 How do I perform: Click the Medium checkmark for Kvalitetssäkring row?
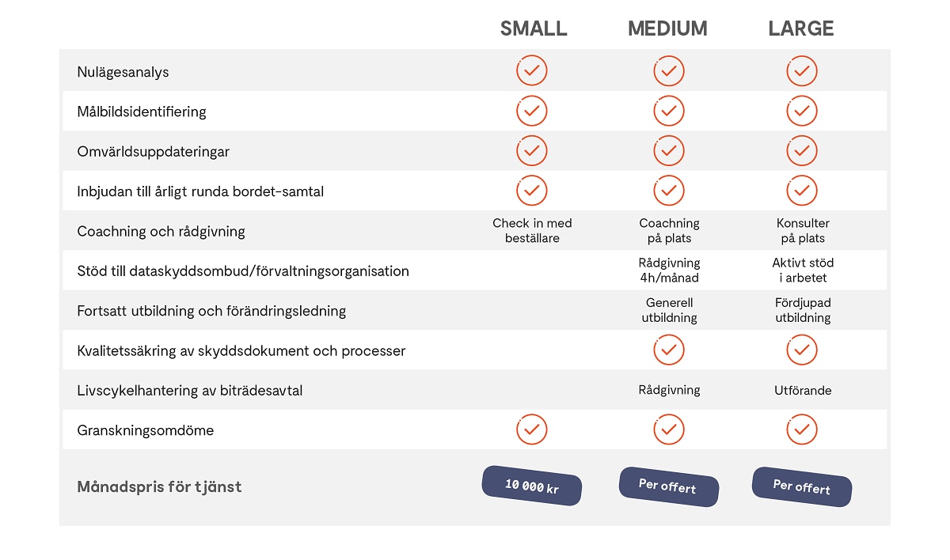669,350
